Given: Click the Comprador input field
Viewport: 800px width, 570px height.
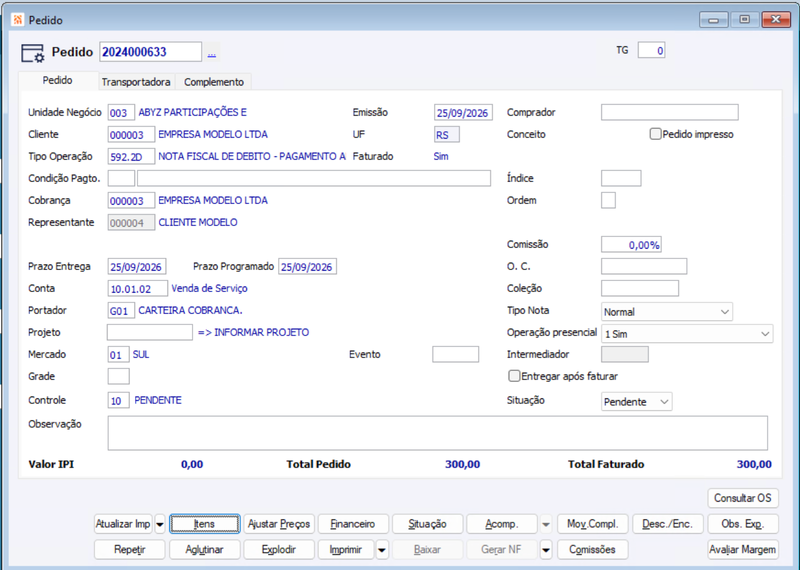Looking at the screenshot, I should point(669,112).
